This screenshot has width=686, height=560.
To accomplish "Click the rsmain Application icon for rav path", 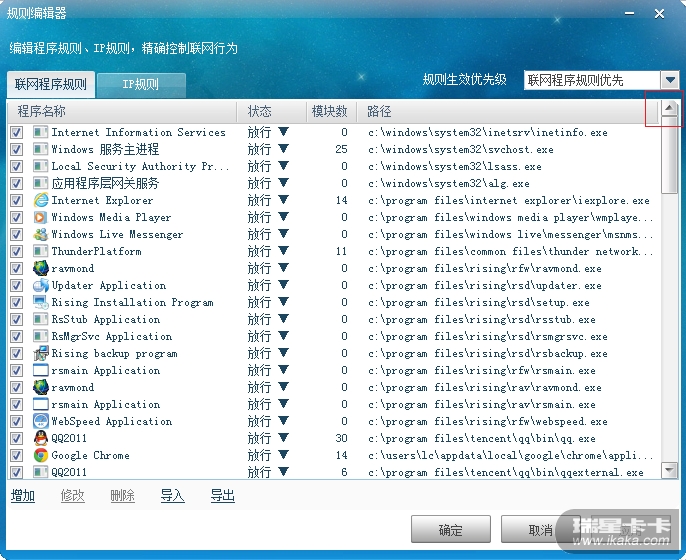I will coord(41,404).
